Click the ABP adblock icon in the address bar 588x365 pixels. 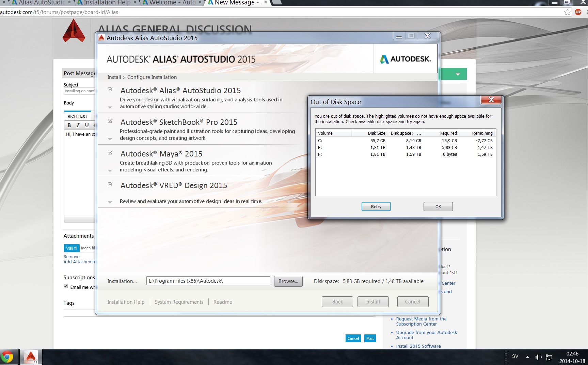[579, 12]
